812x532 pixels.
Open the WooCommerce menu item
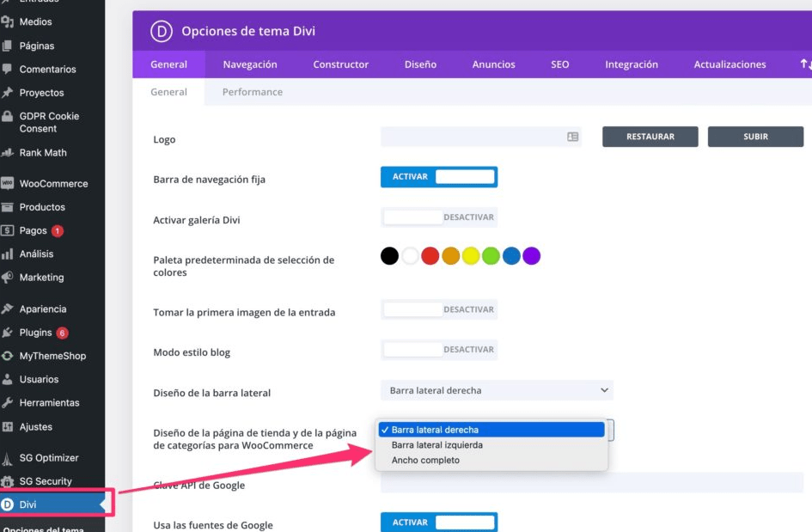pyautogui.click(x=52, y=183)
